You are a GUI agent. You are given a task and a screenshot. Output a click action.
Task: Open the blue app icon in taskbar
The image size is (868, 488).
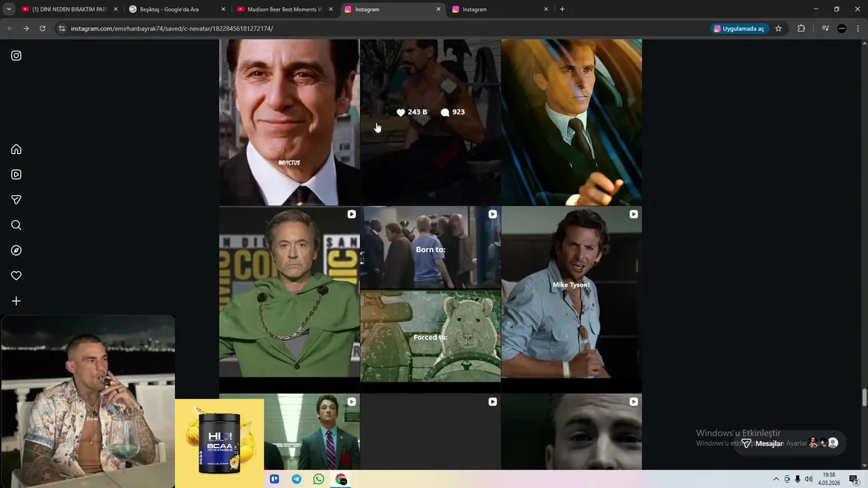tap(275, 479)
